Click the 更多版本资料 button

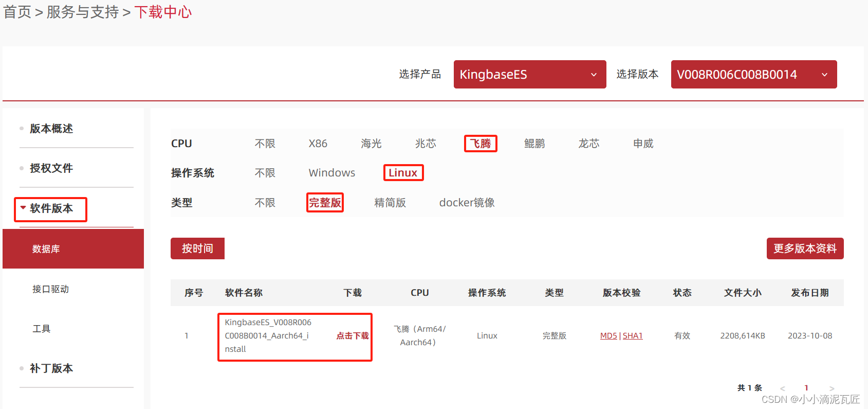pyautogui.click(x=805, y=248)
